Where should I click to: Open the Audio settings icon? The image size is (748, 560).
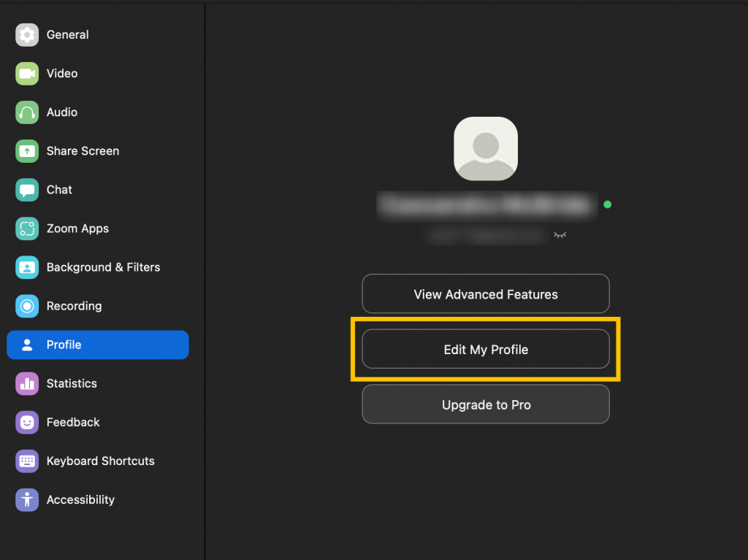pyautogui.click(x=26, y=112)
